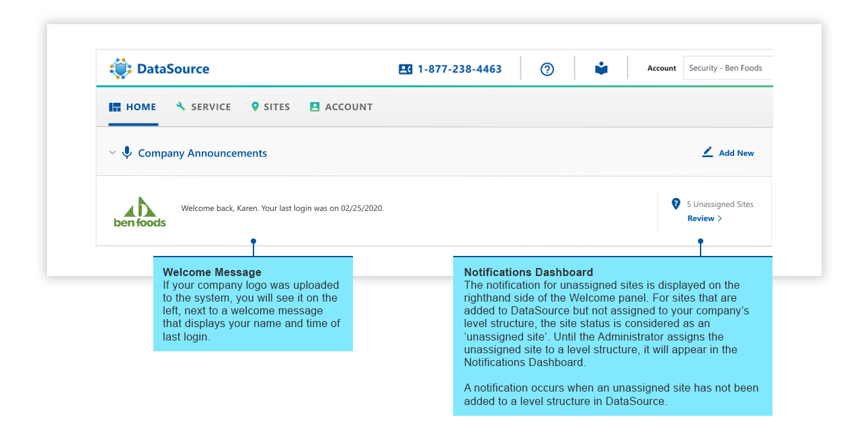The width and height of the screenshot is (868, 448).
Task: Click the unassigned sites location pin icon
Action: pyautogui.click(x=676, y=204)
